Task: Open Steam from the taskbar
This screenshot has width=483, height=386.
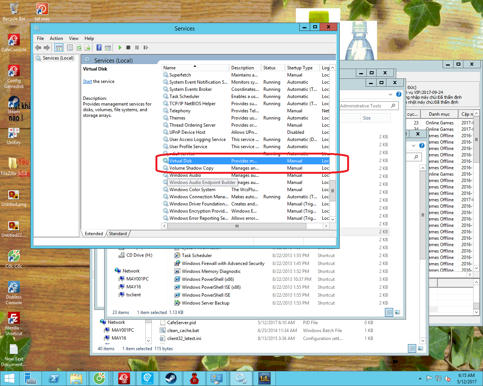Action: tap(171, 379)
